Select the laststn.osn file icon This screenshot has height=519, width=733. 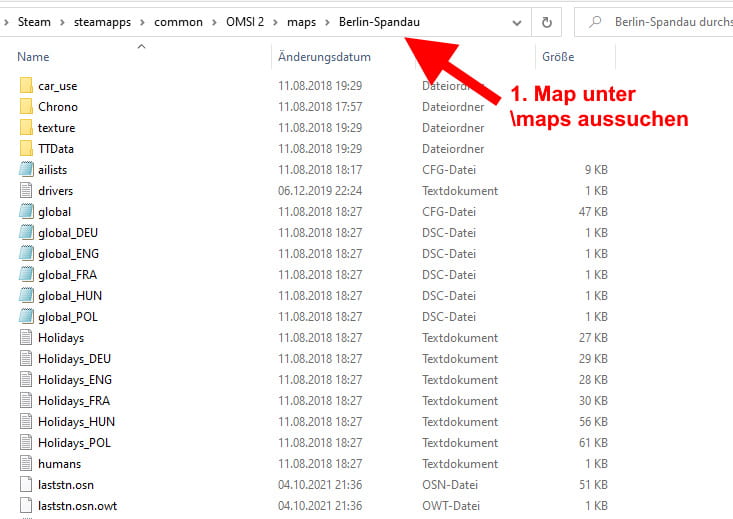(x=26, y=485)
